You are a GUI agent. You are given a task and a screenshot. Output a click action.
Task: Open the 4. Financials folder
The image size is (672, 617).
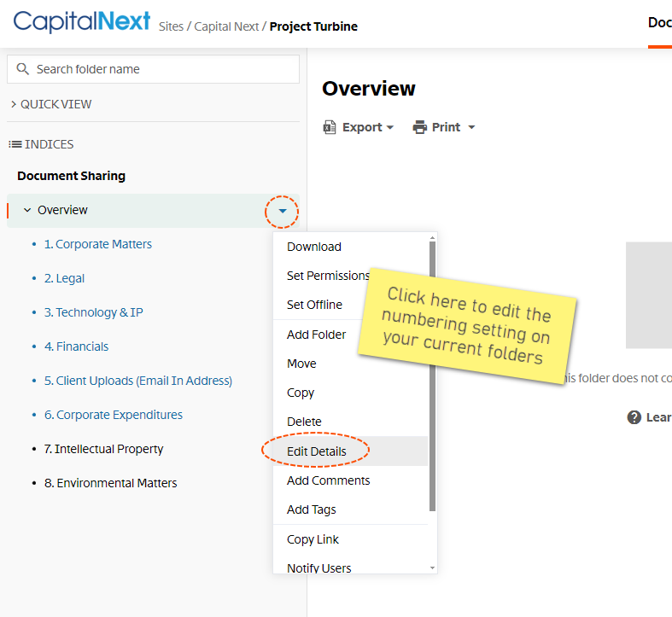(x=76, y=346)
